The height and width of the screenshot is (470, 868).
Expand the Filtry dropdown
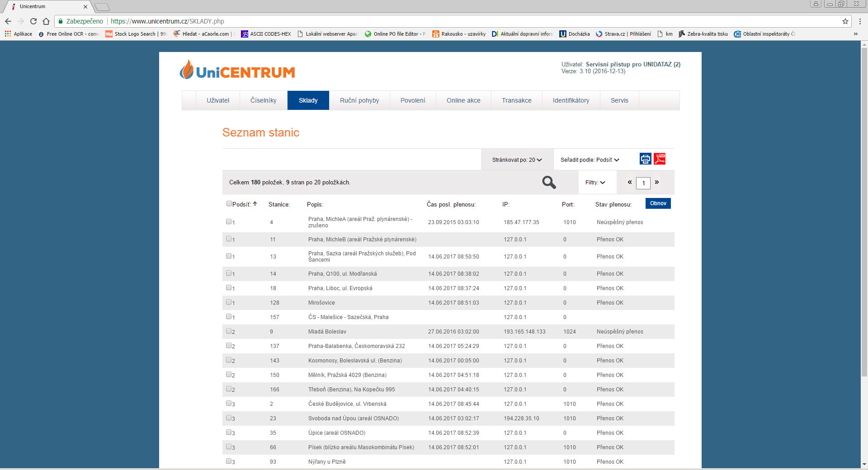click(595, 183)
